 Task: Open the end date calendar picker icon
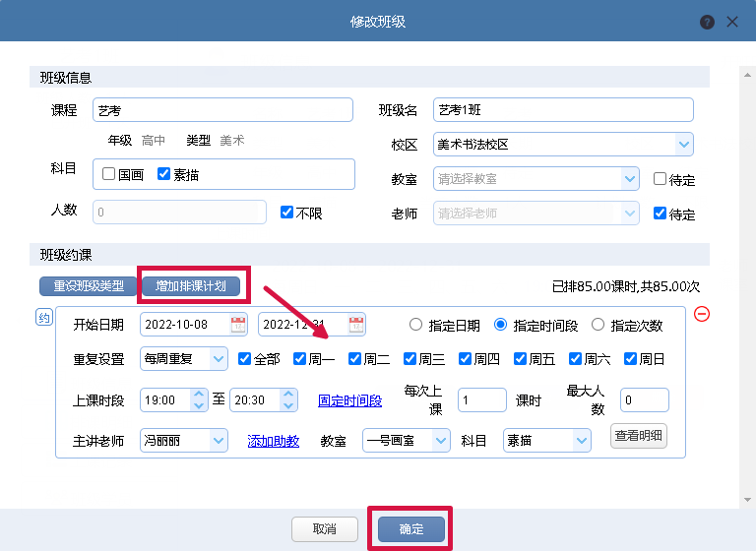(356, 325)
